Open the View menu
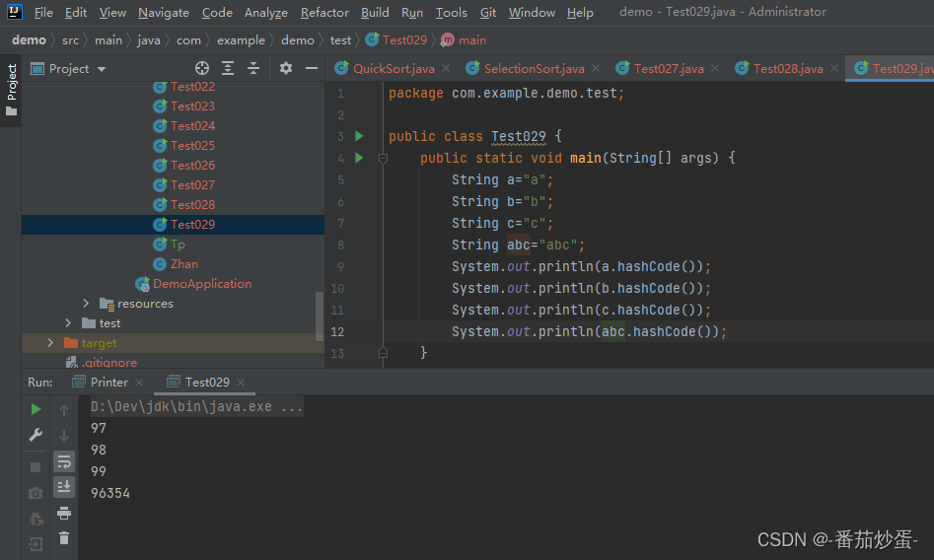Viewport: 934px width, 560px height. pos(112,12)
